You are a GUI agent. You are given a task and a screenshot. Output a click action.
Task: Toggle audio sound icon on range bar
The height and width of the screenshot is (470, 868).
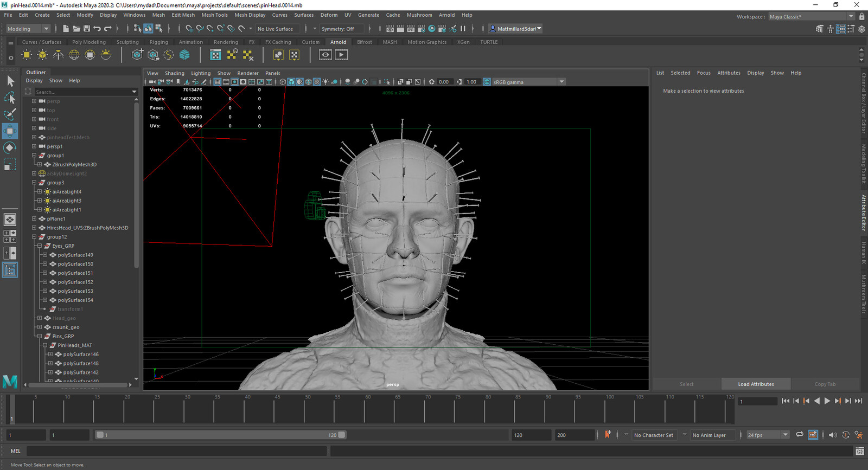pos(833,435)
